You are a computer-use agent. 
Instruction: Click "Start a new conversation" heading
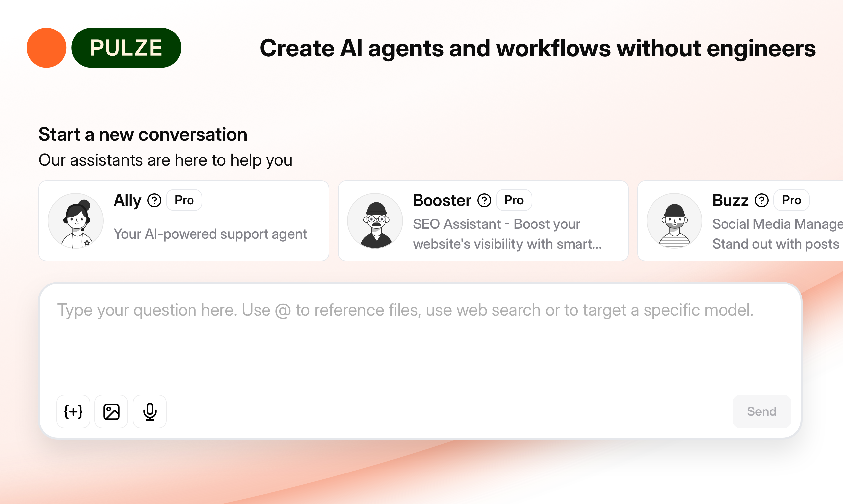click(x=143, y=135)
